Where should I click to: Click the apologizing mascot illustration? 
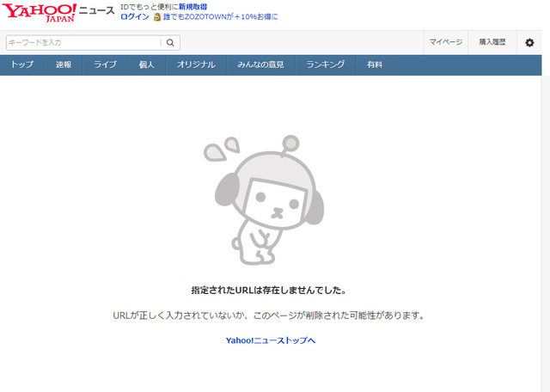pyautogui.click(x=264, y=199)
